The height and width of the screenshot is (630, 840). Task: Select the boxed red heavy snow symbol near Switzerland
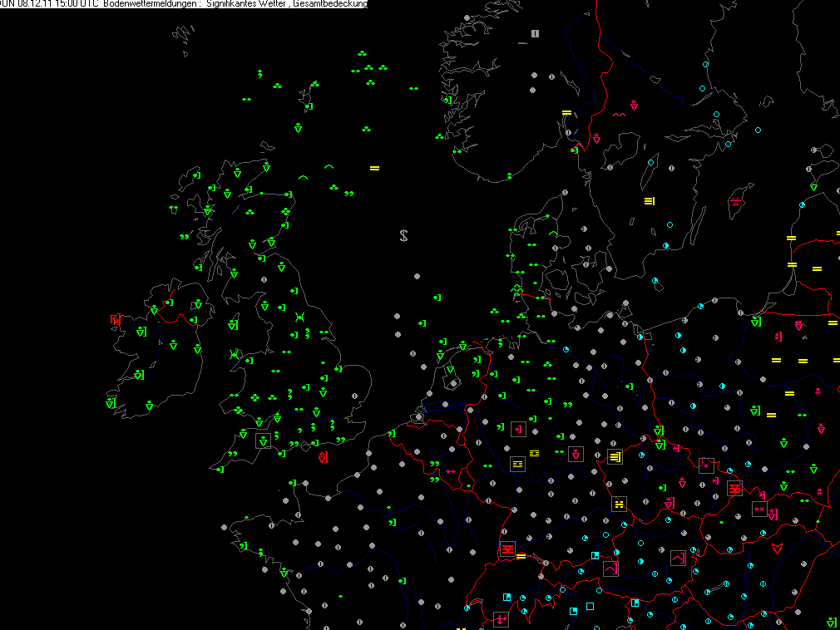(507, 549)
